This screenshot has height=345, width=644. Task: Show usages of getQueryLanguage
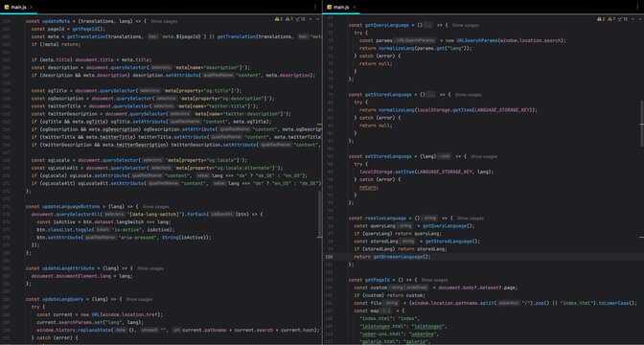click(466, 25)
